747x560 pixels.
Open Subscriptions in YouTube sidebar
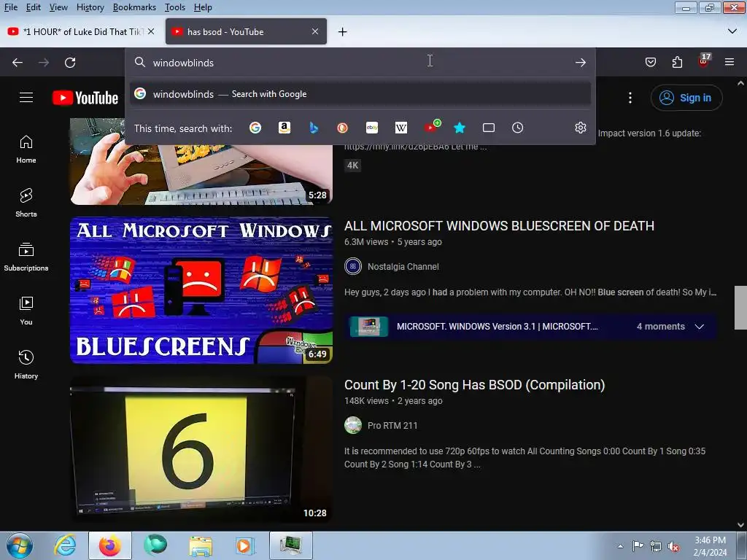tap(26, 257)
